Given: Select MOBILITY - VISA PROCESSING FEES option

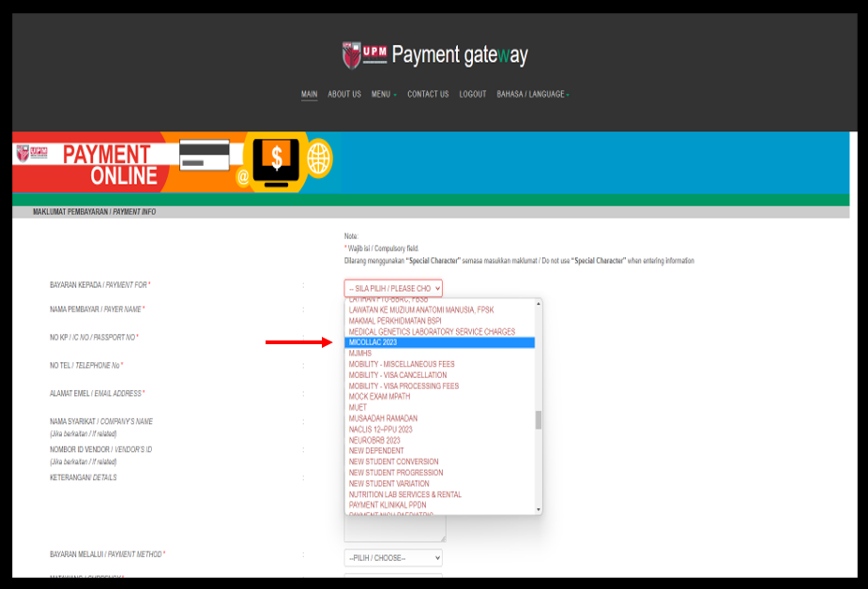Looking at the screenshot, I should pos(439,386).
